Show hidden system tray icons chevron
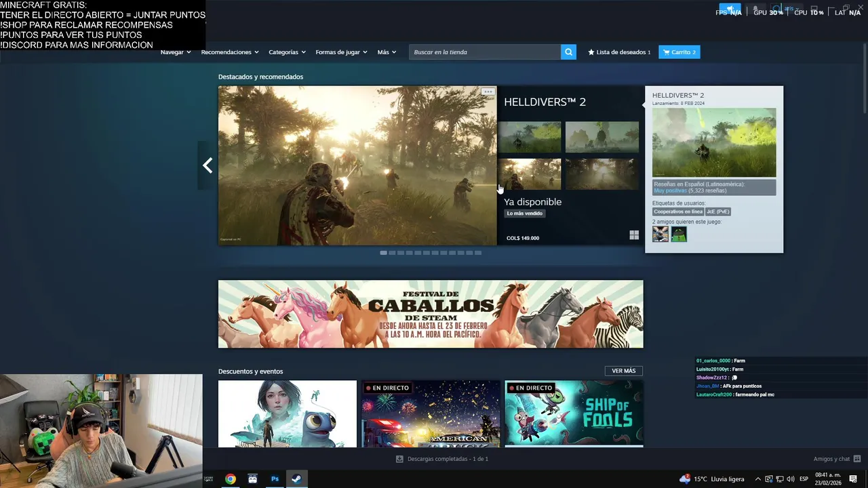 coord(758,479)
